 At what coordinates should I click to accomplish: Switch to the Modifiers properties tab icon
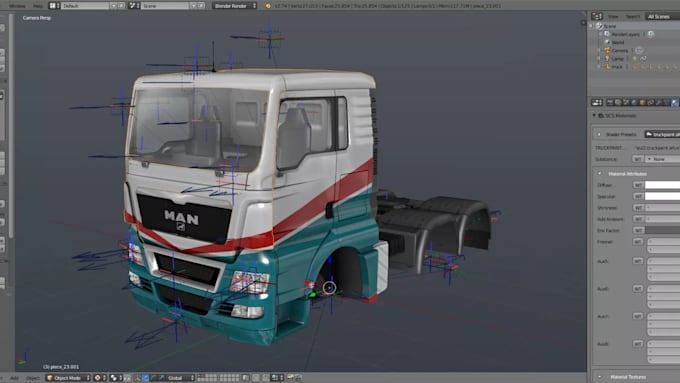[x=658, y=102]
